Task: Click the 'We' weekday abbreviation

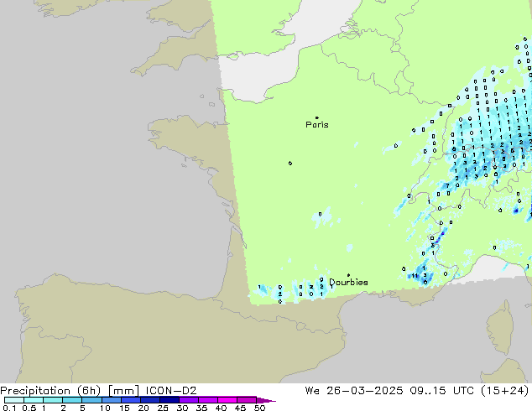Action: click(x=312, y=391)
